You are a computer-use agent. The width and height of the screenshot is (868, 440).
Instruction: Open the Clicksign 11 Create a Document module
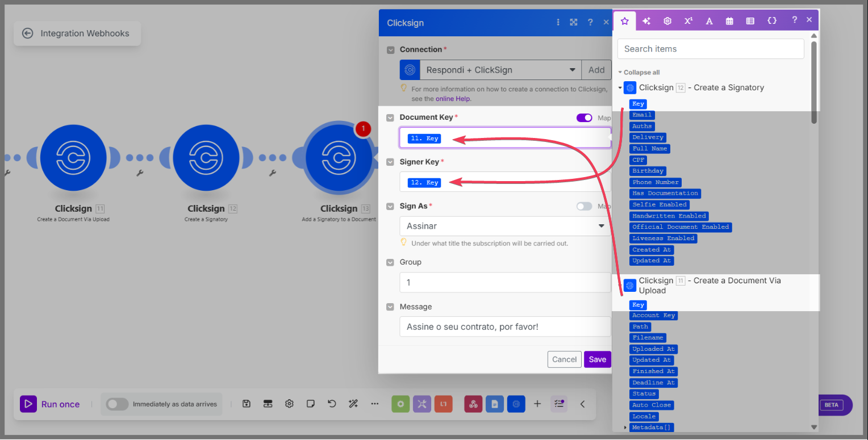(x=73, y=158)
